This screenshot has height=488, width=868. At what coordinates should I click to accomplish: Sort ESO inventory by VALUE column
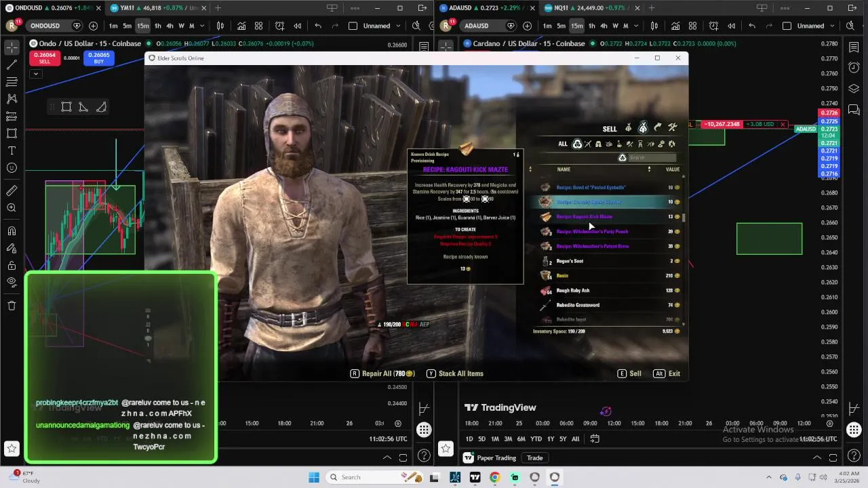(672, 169)
